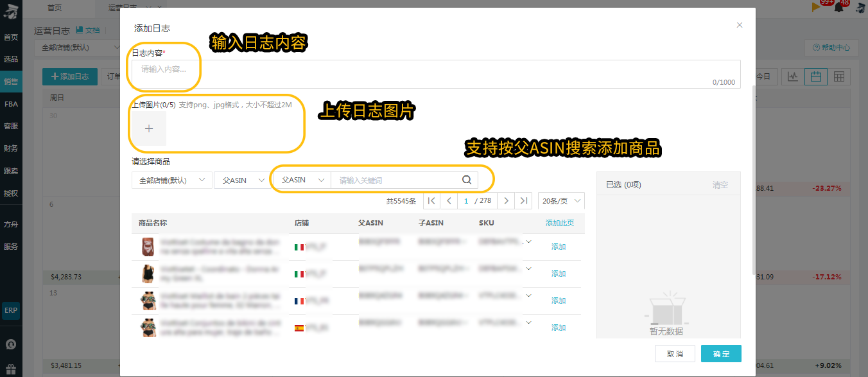Image resolution: width=868 pixels, height=377 pixels.
Task: Go to next page of product list
Action: (507, 201)
